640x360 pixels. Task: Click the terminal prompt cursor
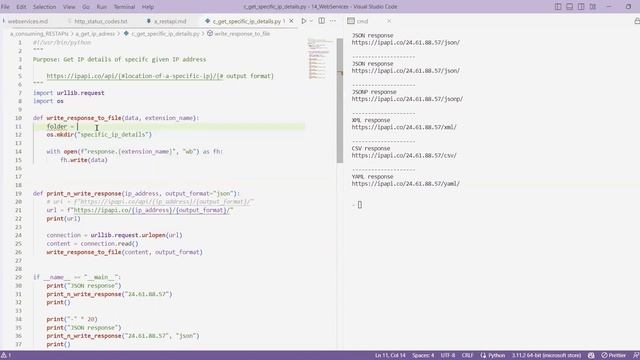coord(360,205)
